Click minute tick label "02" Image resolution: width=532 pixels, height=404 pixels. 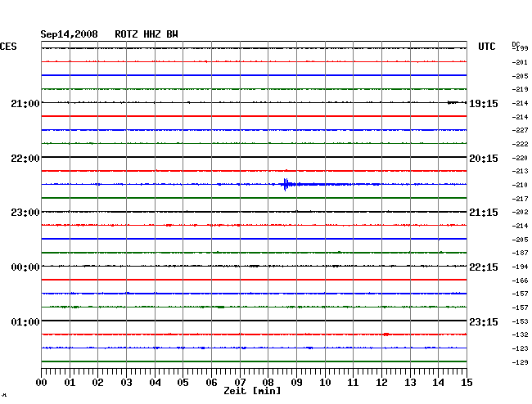click(97, 383)
